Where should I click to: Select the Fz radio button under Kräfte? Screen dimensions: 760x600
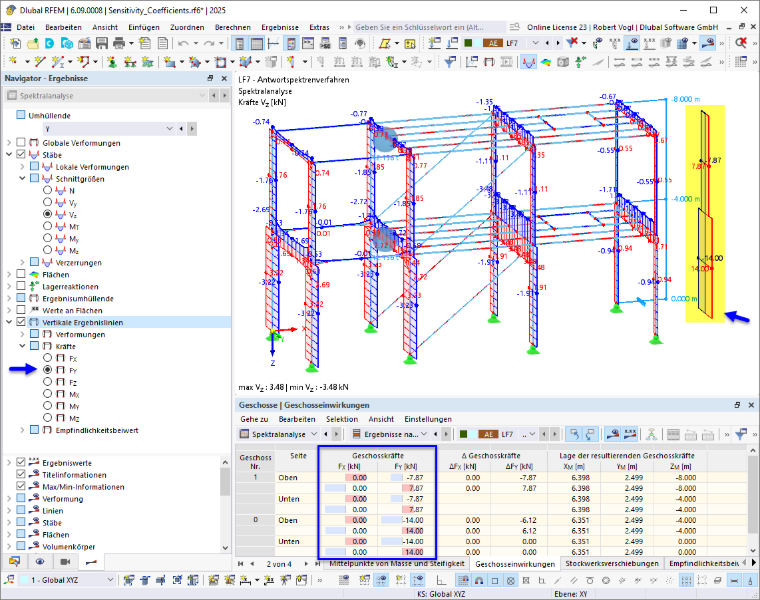tap(48, 381)
